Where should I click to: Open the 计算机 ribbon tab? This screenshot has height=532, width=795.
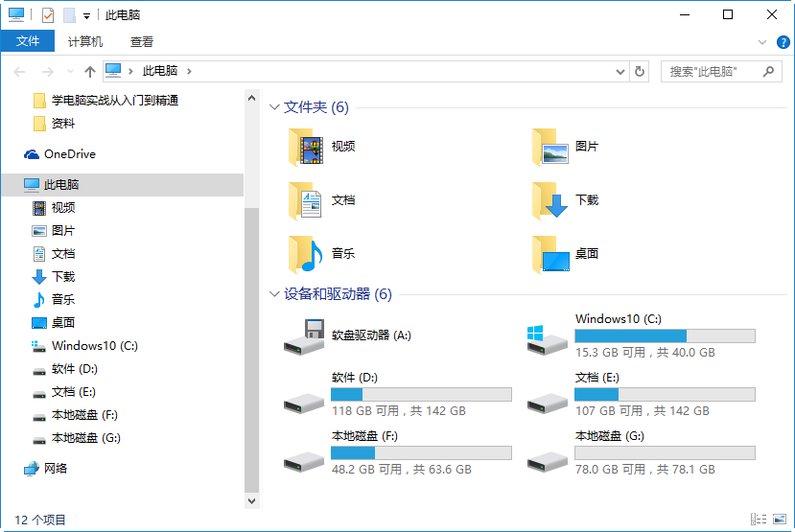(85, 41)
